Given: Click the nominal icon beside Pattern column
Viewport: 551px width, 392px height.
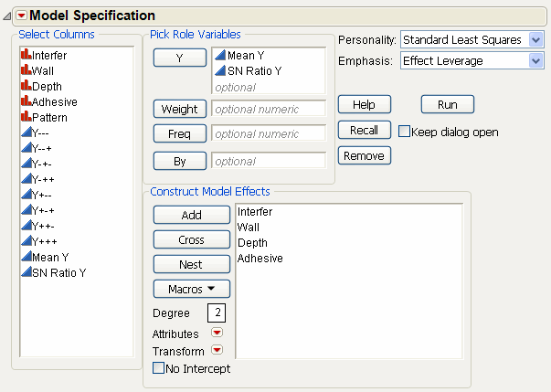Looking at the screenshot, I should 25,118.
